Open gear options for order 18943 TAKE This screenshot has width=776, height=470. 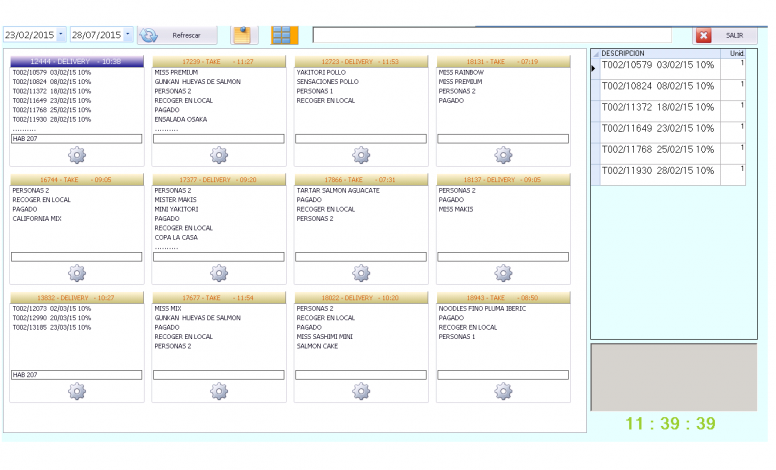(503, 391)
